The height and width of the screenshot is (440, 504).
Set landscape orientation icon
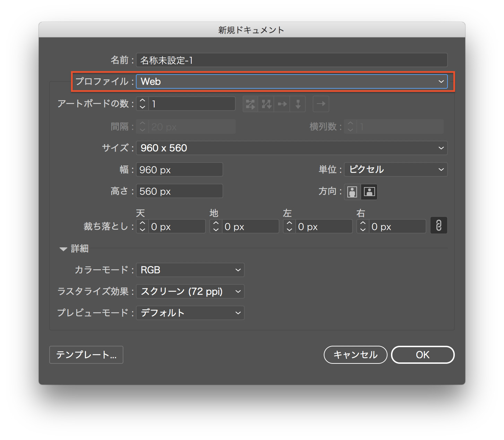click(369, 192)
